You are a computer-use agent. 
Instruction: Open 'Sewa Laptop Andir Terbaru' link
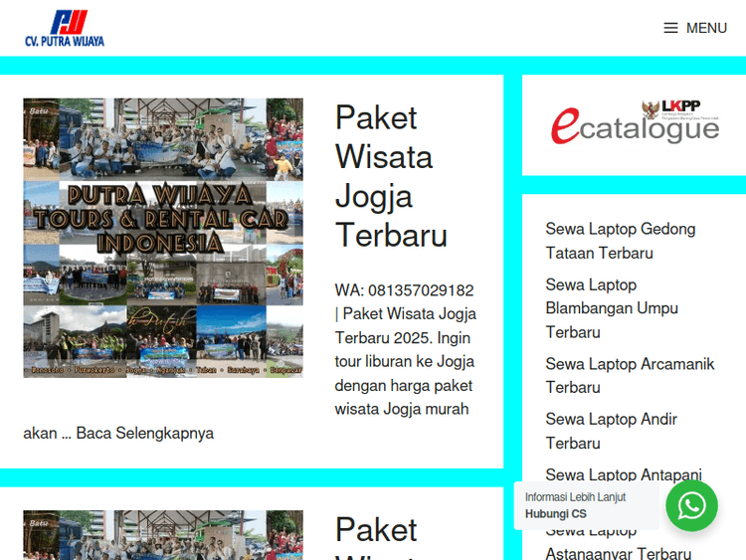tap(611, 431)
